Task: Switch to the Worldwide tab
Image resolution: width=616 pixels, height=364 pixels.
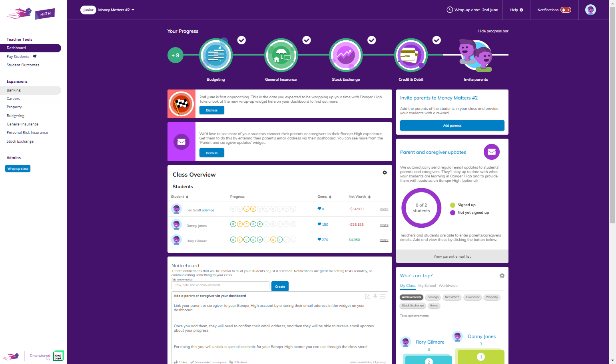Action: tap(448, 286)
